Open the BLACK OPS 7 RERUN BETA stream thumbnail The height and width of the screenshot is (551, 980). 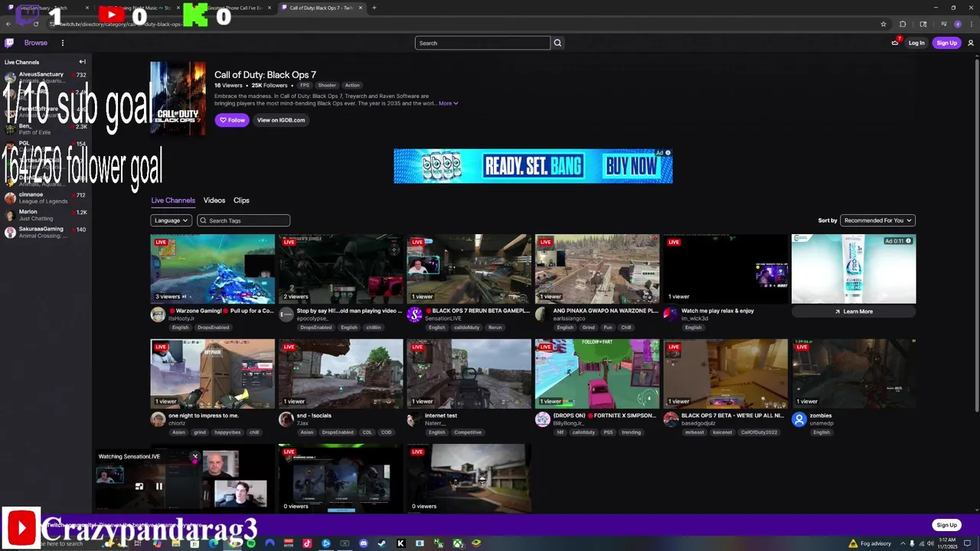tap(469, 269)
